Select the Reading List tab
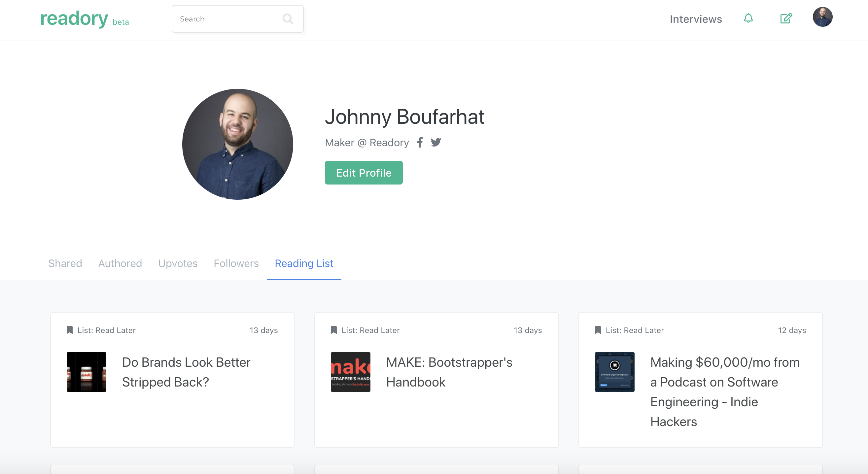This screenshot has height=474, width=868. tap(304, 263)
